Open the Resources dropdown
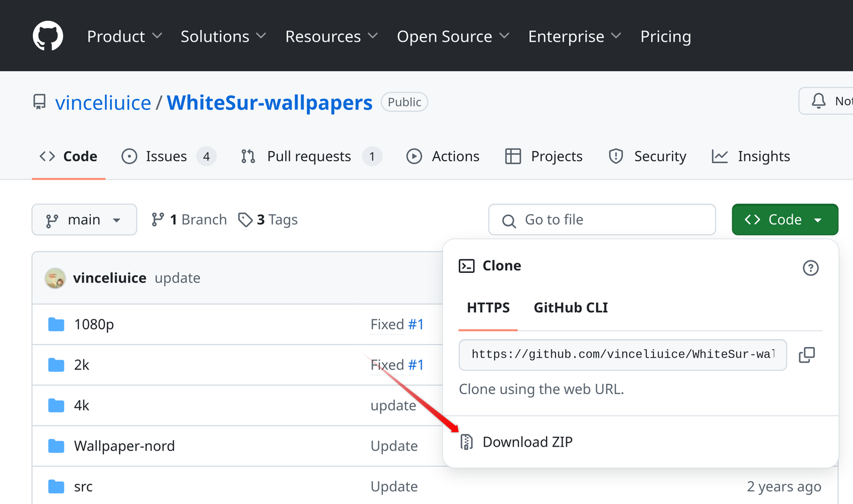 (332, 36)
